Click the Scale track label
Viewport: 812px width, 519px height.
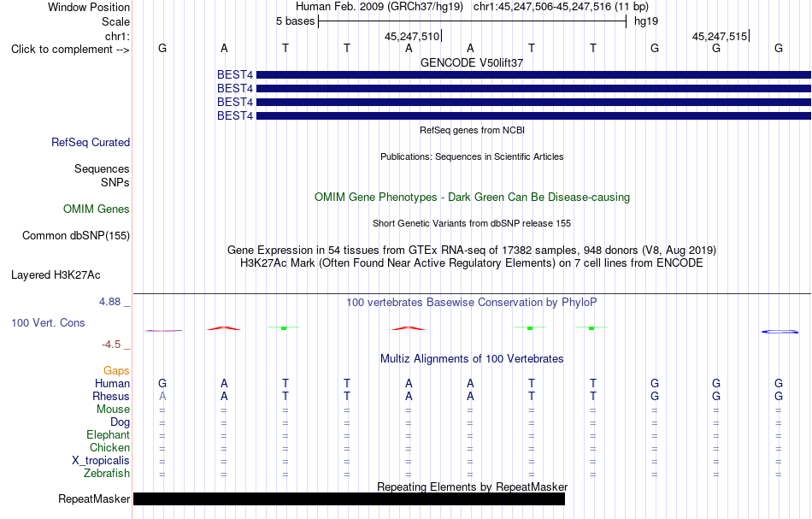click(115, 21)
